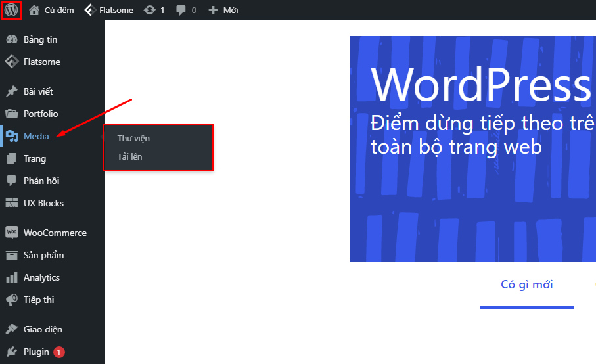
Task: Click the Phản hồi speech bubble icon
Action: tap(12, 181)
